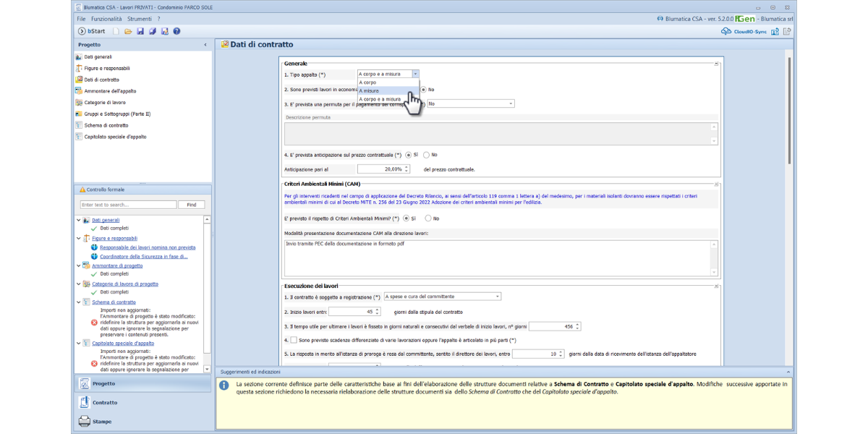Select No for anticipazione sul prezzo contrattuale

427,155
